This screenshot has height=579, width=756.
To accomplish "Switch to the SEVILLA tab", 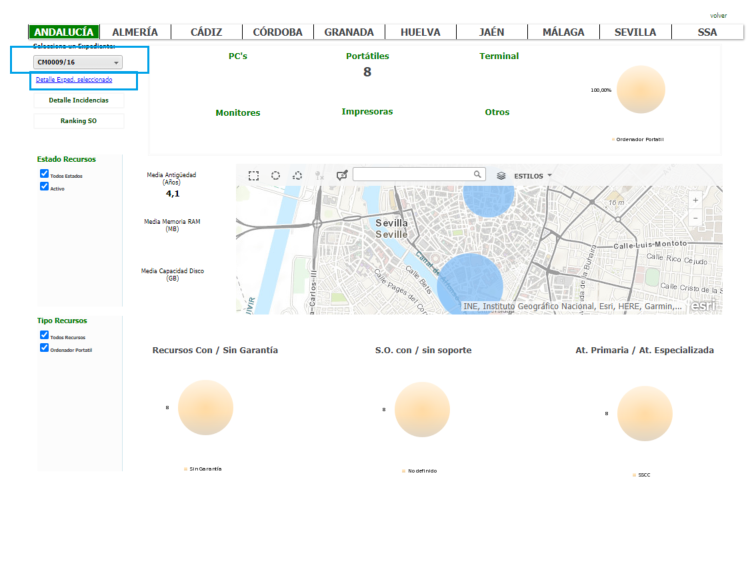I will pyautogui.click(x=635, y=32).
